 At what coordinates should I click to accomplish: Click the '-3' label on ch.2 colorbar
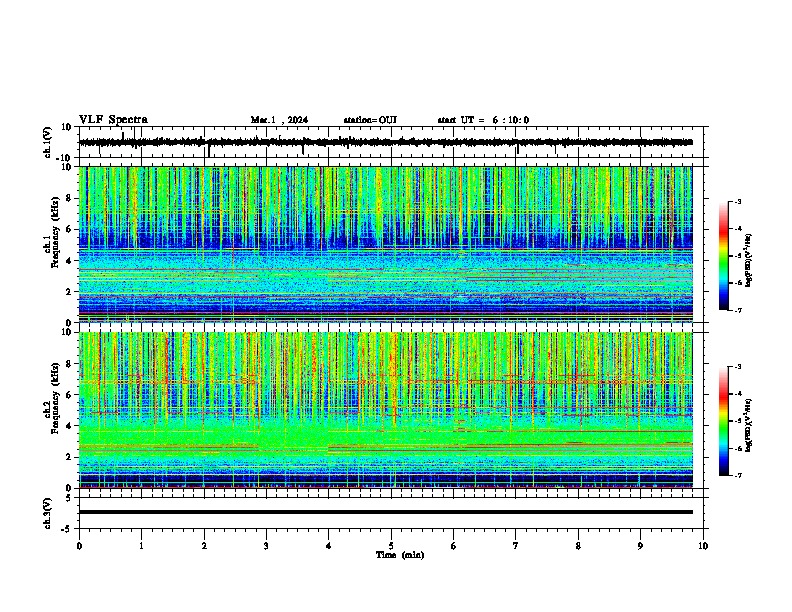[x=738, y=367]
